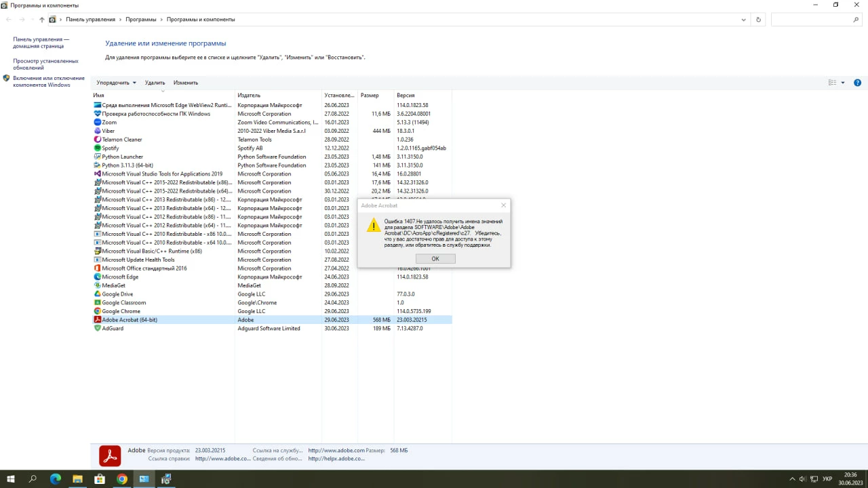Sort list by the Установлено column header

click(x=340, y=96)
